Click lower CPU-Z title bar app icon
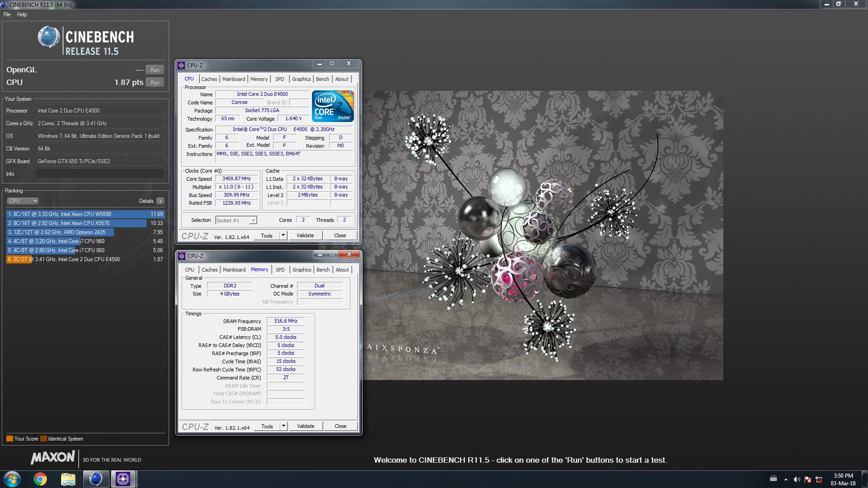868x488 pixels. pyautogui.click(x=182, y=256)
